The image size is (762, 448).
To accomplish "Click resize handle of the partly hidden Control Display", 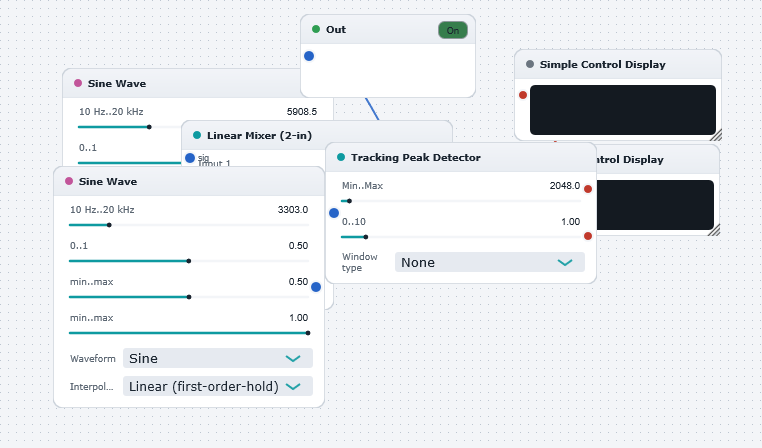I will [x=714, y=230].
